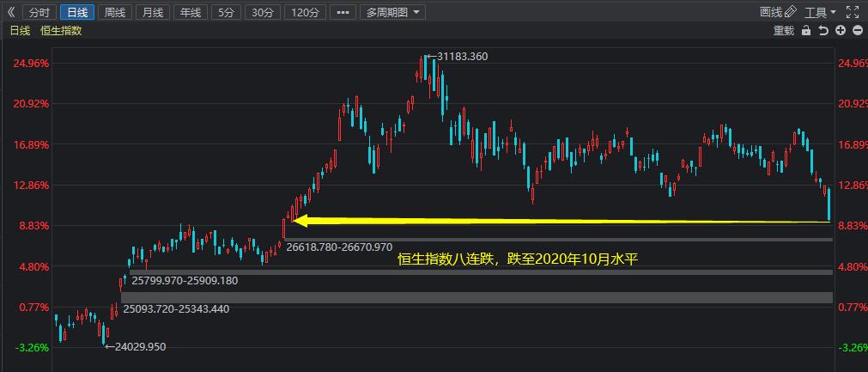This screenshot has height=372, width=868.
Task: Click the 8.83% right axis label
Action: click(853, 226)
